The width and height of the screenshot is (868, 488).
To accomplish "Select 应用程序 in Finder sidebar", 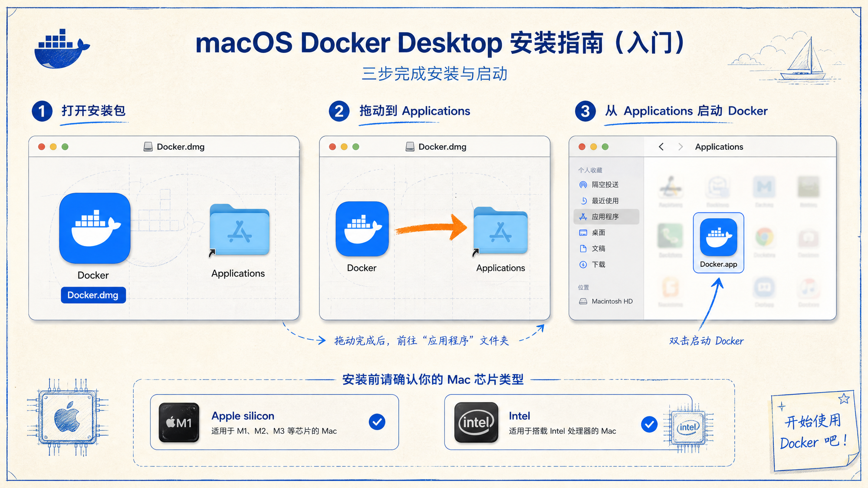I will (x=606, y=216).
